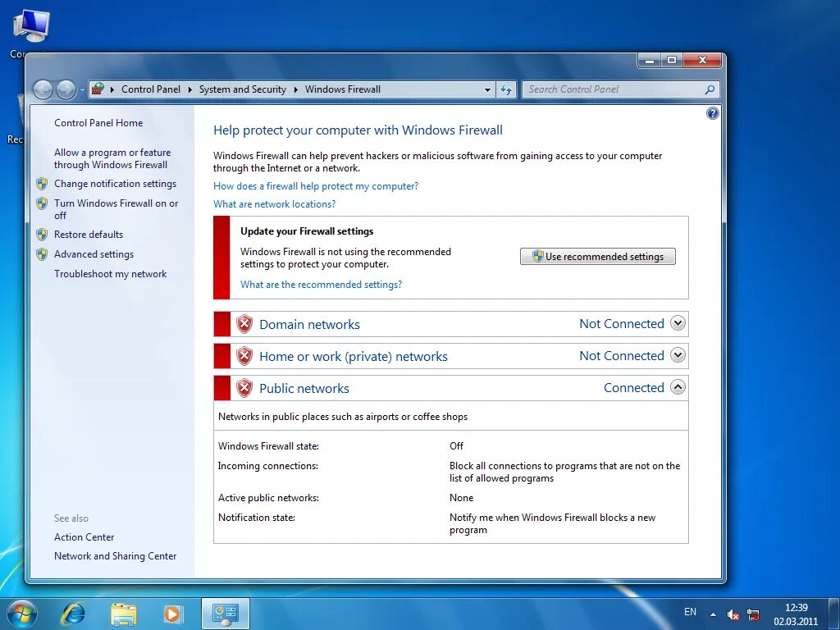This screenshot has height=630, width=840.
Task: Click the Active public networks value None
Action: (461, 498)
